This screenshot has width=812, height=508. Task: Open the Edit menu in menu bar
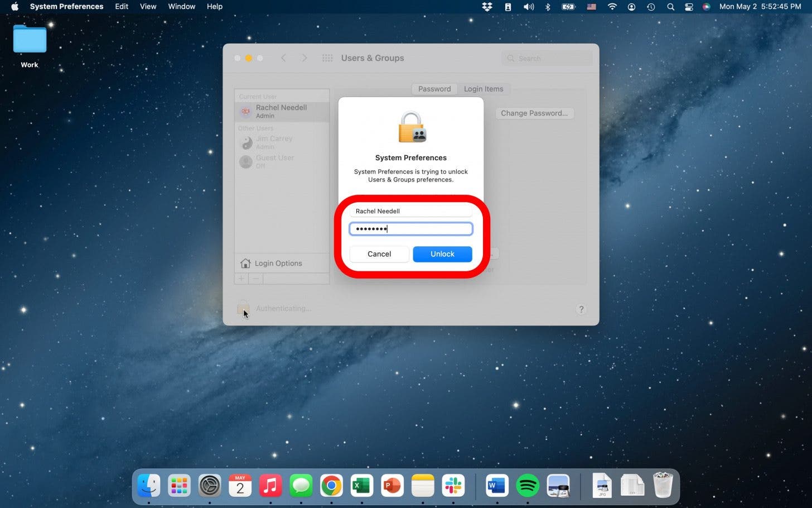click(122, 7)
